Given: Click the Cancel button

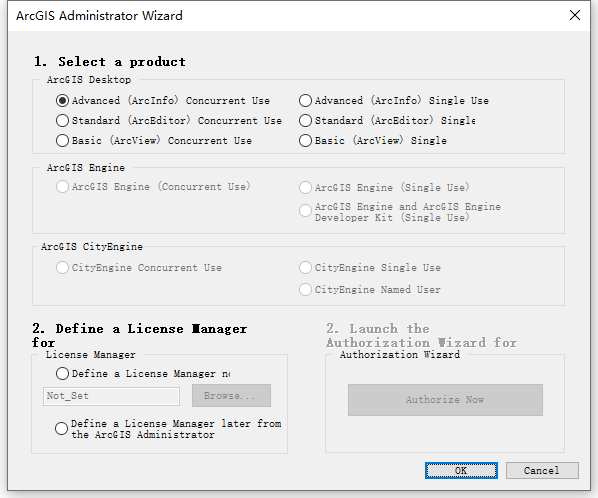Looking at the screenshot, I should (x=542, y=471).
